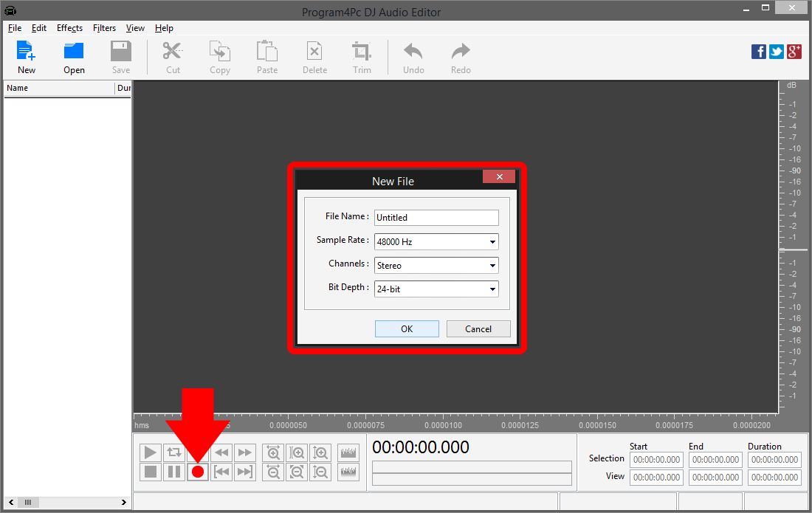Create a new file with the New icon
Screen dimensions: 812x513
tap(26, 56)
